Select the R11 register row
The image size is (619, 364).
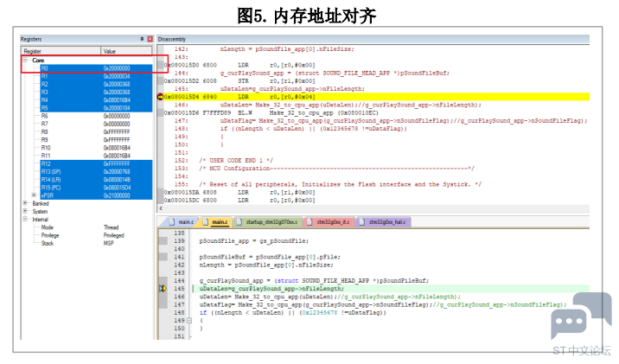click(x=96, y=156)
